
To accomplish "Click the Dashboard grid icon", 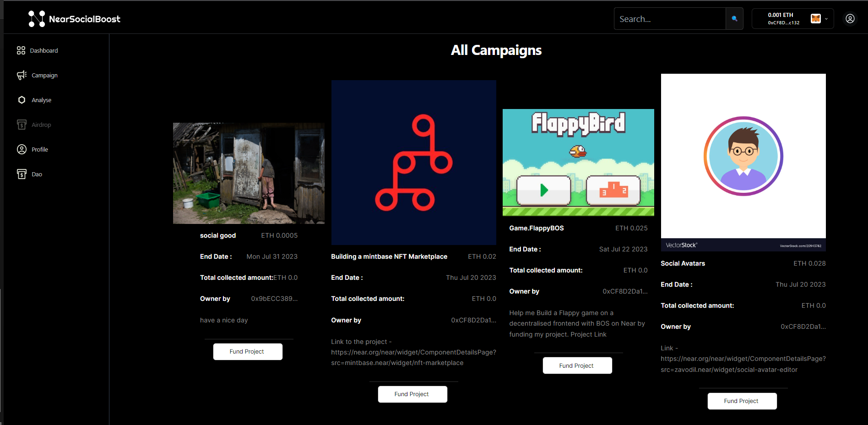I will 21,50.
